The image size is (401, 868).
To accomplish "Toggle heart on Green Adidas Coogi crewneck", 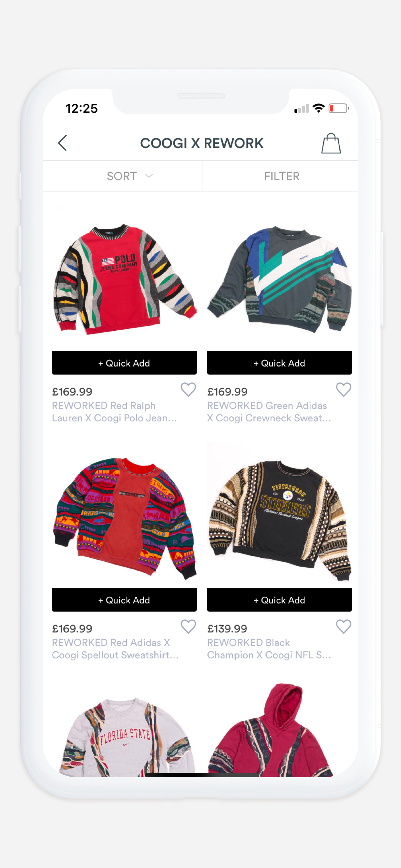I will coord(344,390).
